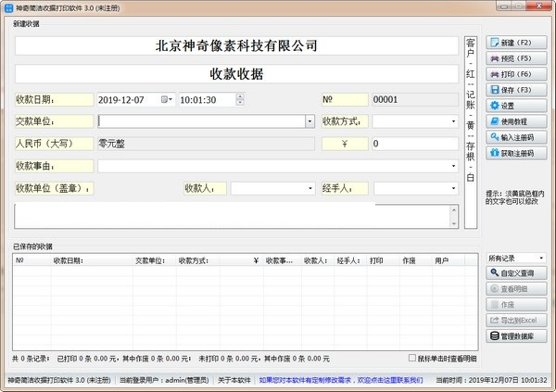The height and width of the screenshot is (392, 556).
Task: Click the amount ¥ input field
Action: click(415, 144)
